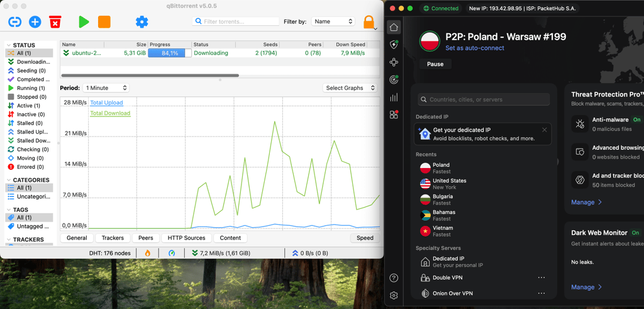Screen dimensions: 644x309
Task: Toggle alternative speed limits speedometer icon
Action: tap(172, 253)
